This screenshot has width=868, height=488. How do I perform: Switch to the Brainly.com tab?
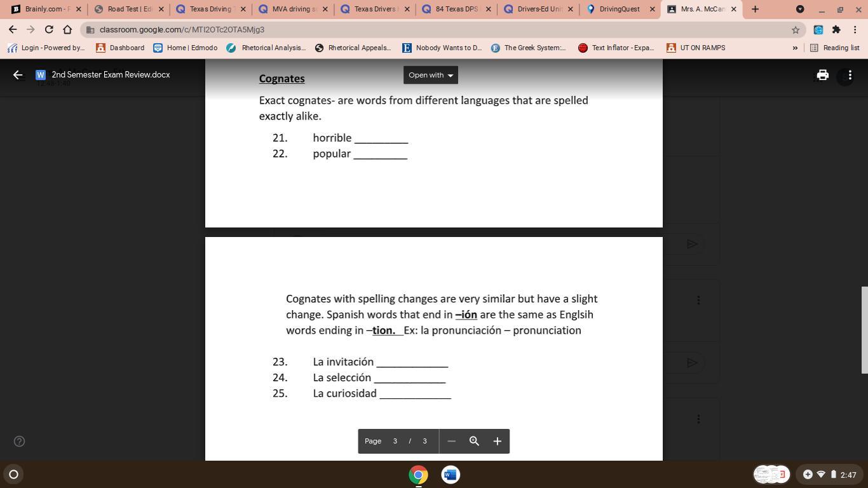[x=46, y=9]
